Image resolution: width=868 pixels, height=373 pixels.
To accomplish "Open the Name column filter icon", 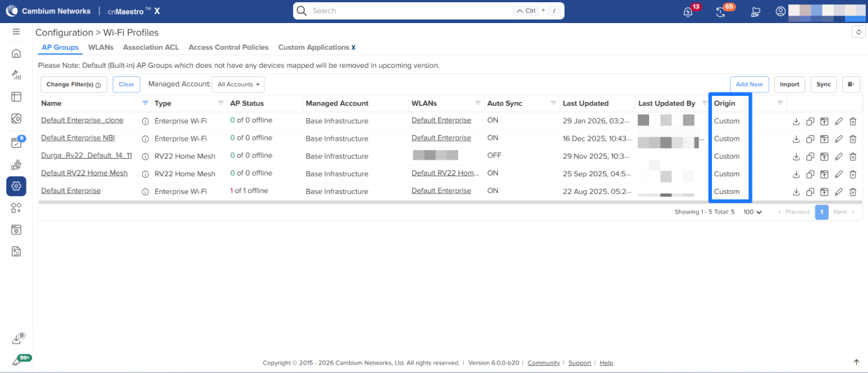I will click(145, 103).
